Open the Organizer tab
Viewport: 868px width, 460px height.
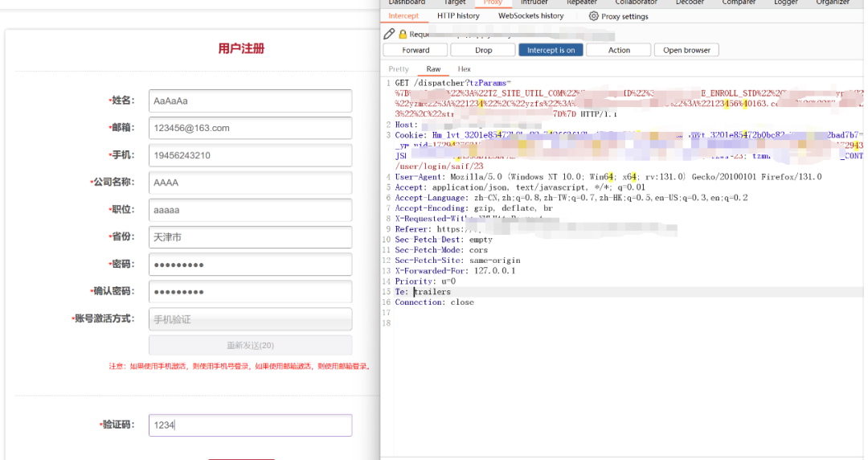(x=833, y=2)
